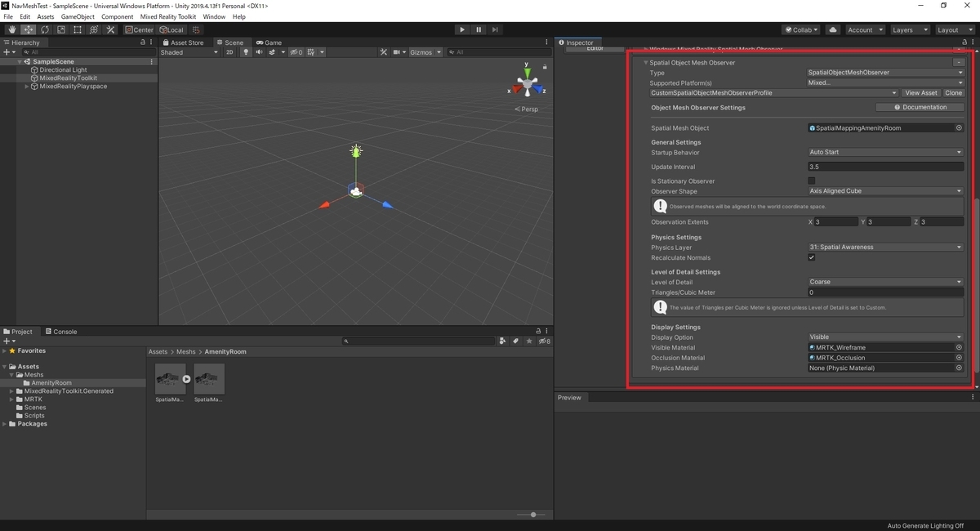Switch to Asset Store tab
The width and height of the screenshot is (980, 531).
point(183,42)
